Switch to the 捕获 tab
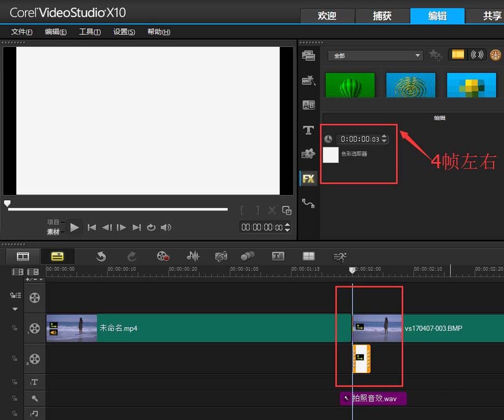 point(382,16)
